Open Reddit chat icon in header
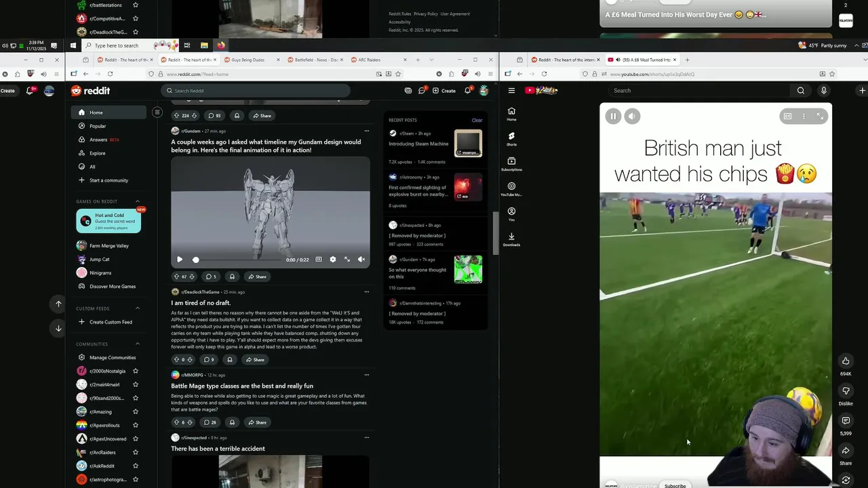 coord(422,91)
